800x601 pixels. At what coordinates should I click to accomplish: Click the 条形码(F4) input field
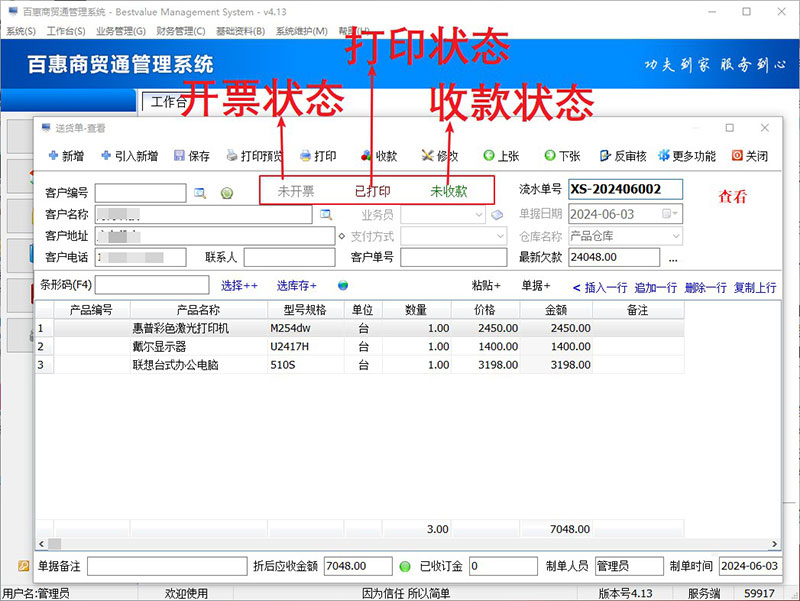(152, 285)
